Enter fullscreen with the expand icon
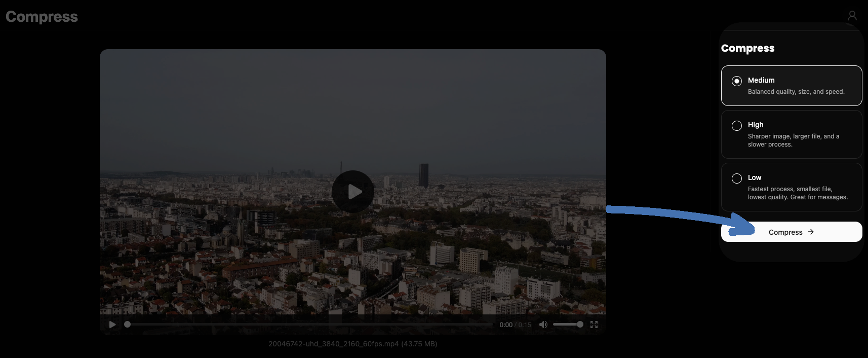 (594, 325)
